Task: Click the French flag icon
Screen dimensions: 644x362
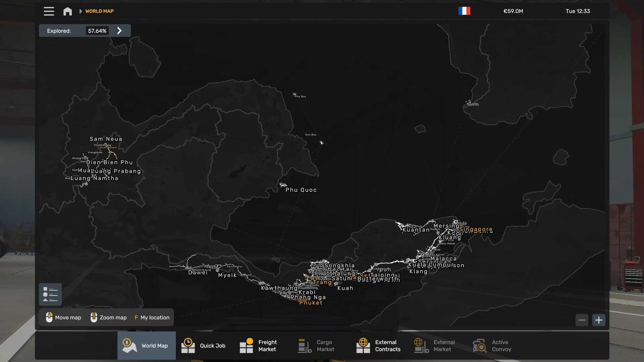Action: coord(464,11)
